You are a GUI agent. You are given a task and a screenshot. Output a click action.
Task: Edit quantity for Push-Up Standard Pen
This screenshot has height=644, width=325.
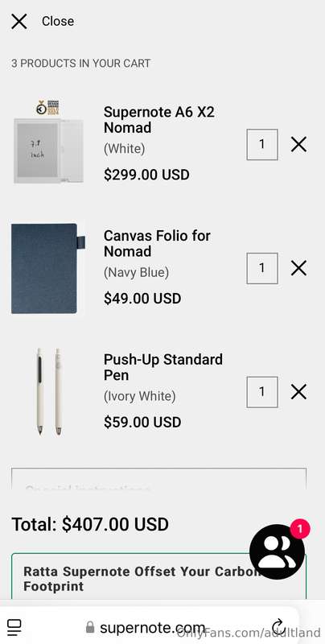click(x=262, y=392)
